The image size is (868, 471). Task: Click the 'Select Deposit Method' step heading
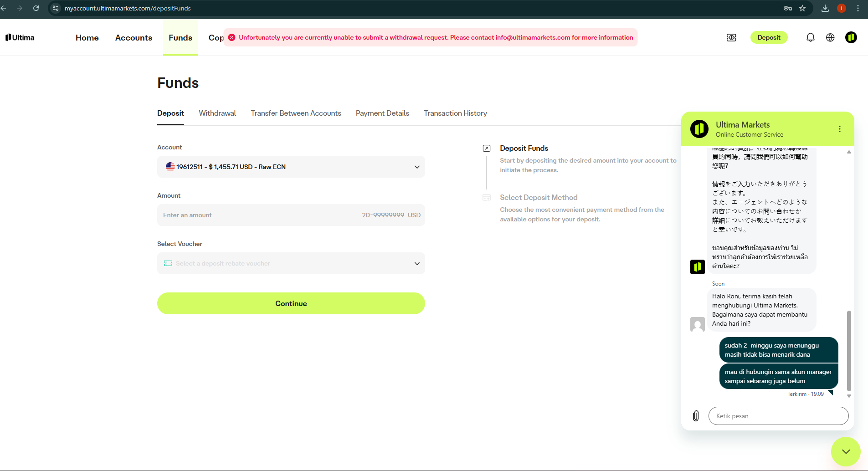click(x=539, y=197)
